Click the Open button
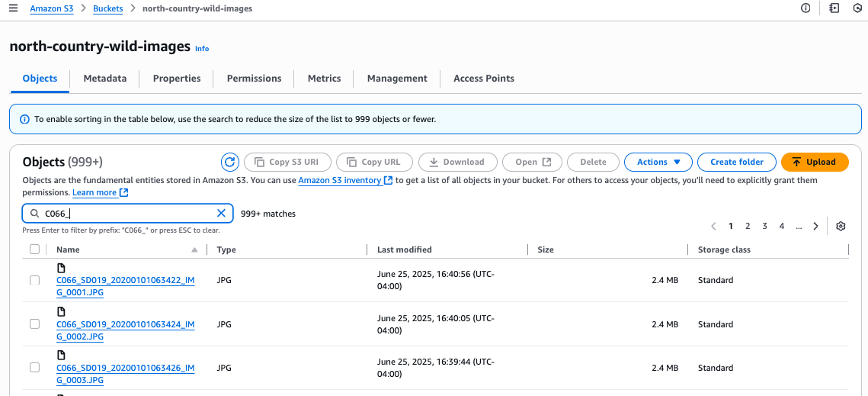Screen dimensions: 868x396 (x=533, y=162)
